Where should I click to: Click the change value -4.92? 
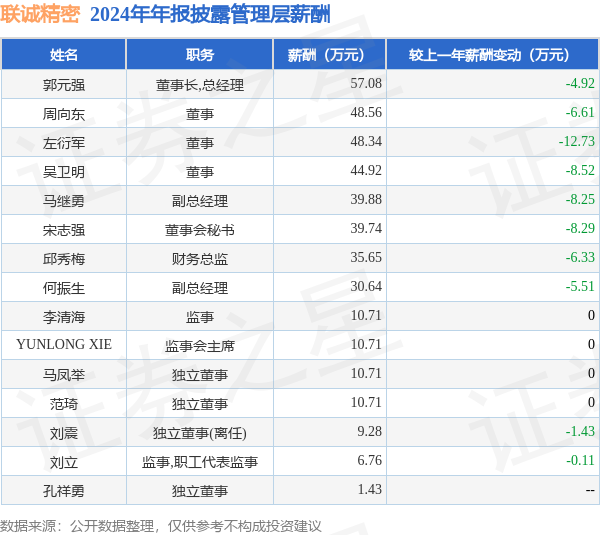(580, 83)
